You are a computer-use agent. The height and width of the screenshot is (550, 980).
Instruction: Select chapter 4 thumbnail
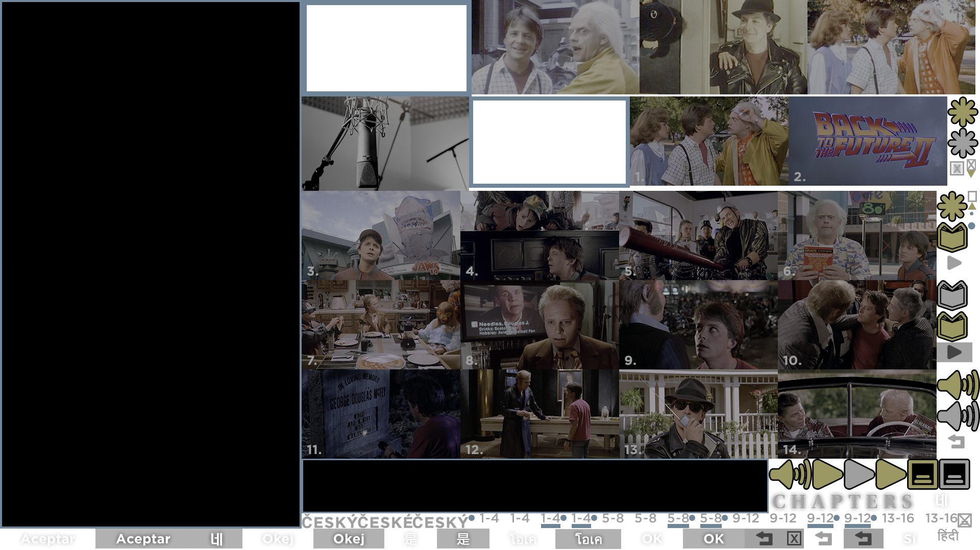coord(540,236)
